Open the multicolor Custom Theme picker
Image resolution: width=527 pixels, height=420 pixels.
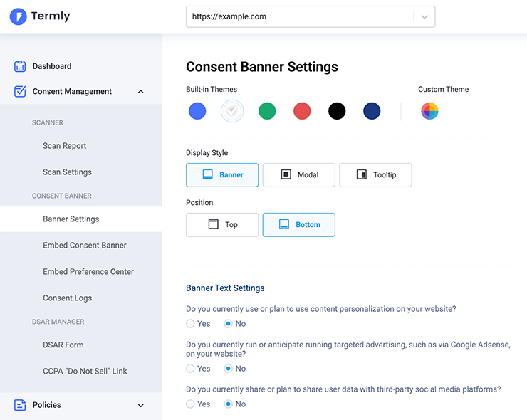tap(429, 111)
